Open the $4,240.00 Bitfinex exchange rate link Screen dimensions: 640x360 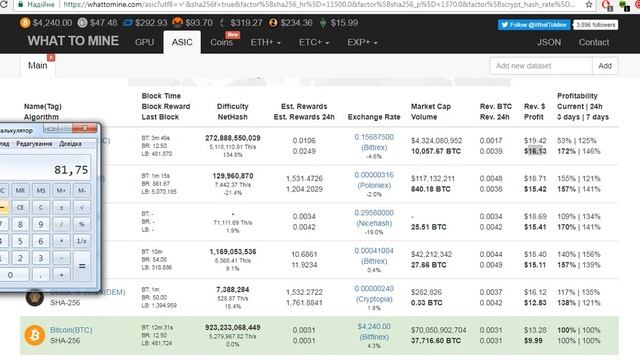374,332
